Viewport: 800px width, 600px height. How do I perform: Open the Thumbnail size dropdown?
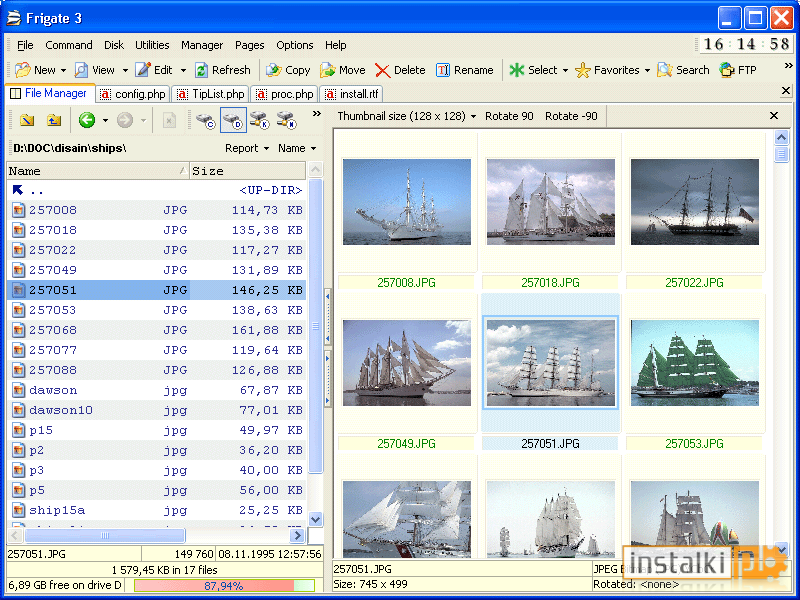click(407, 116)
